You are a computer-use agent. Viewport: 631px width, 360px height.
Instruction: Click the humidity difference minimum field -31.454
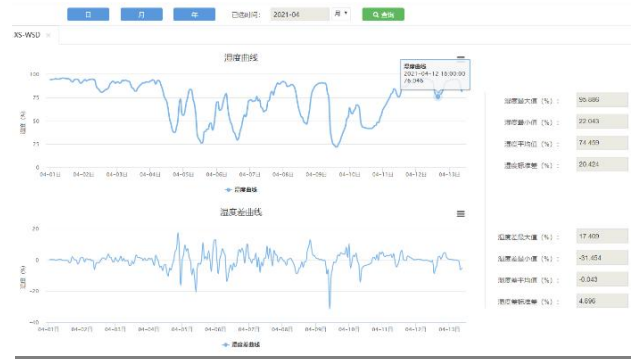[x=602, y=258]
